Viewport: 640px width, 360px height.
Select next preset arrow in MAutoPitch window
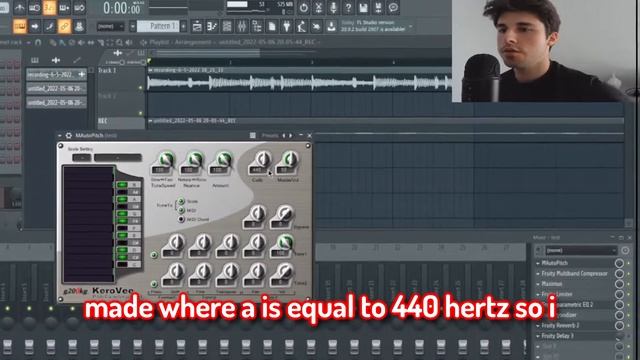point(291,136)
